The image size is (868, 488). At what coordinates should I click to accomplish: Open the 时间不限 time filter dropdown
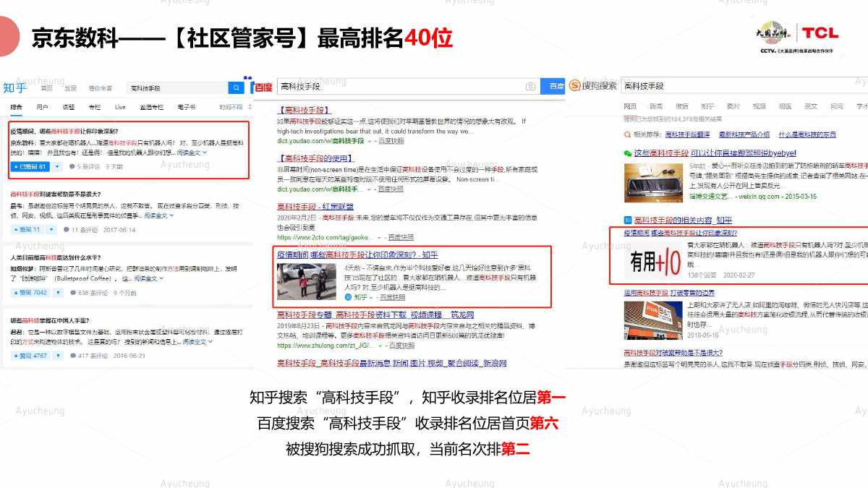(231, 107)
